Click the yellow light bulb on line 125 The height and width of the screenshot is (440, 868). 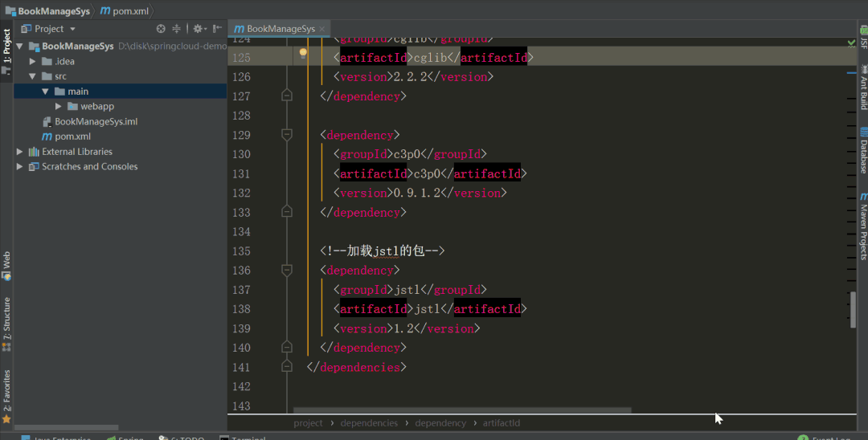[303, 53]
